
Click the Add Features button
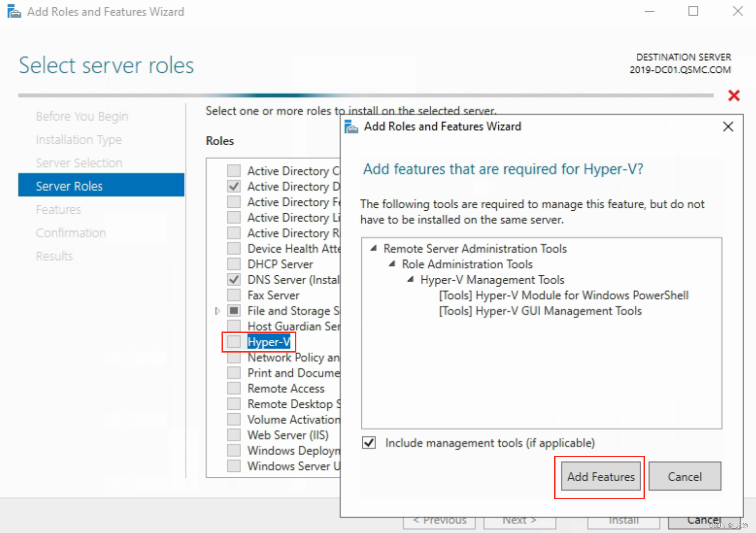600,476
